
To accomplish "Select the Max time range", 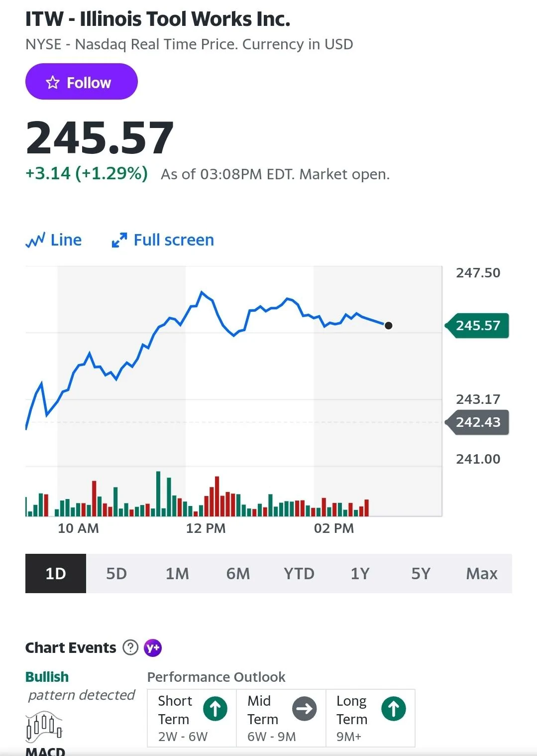I will click(482, 573).
